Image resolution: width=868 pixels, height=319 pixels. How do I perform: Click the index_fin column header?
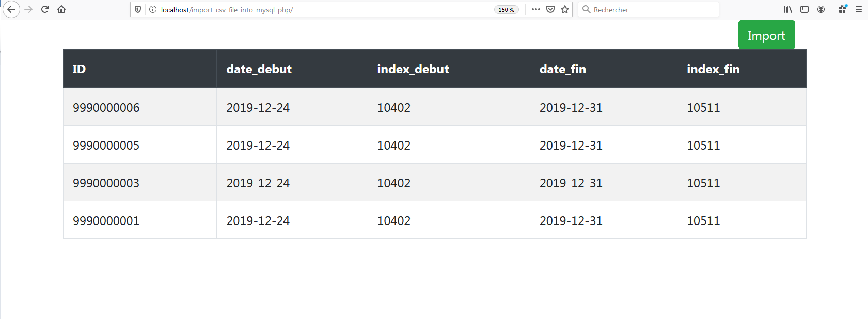click(x=713, y=69)
